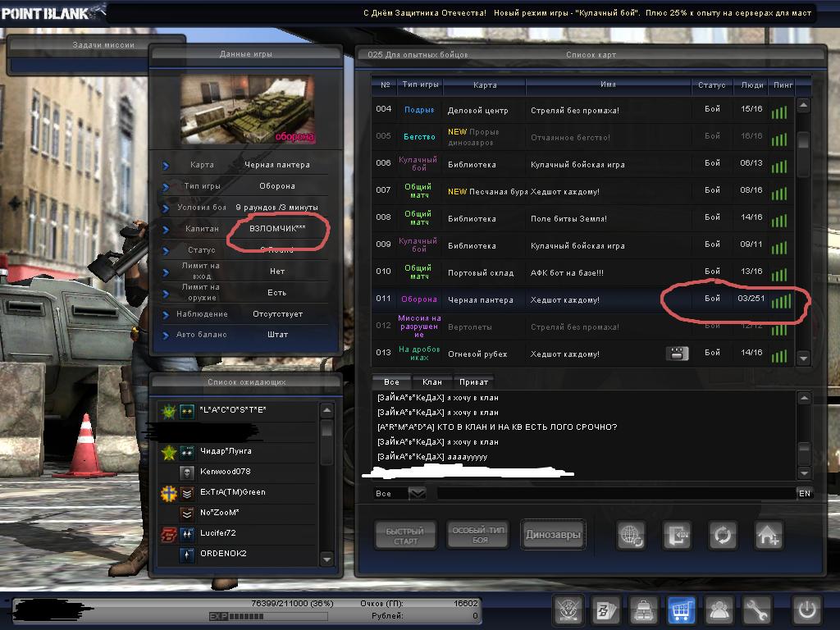Select room 013 Огневой рубеж

tap(583, 354)
